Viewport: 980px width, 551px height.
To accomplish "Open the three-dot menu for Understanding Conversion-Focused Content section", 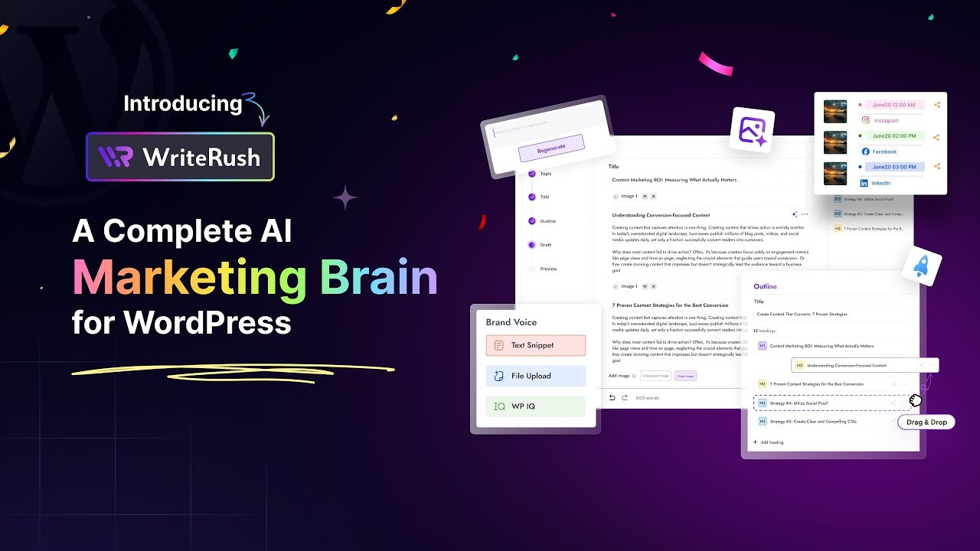I will [805, 215].
